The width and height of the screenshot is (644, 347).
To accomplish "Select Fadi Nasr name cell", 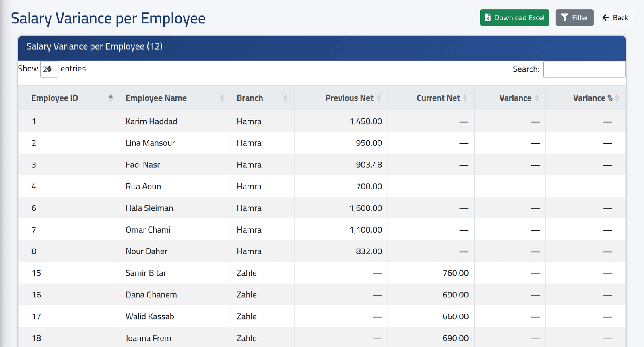I will 175,164.
